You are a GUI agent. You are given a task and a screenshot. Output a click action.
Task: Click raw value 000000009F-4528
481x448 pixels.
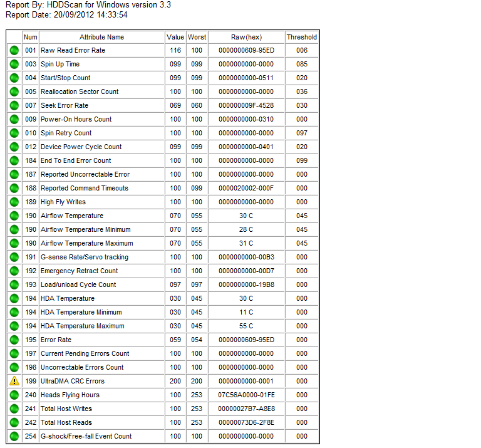pyautogui.click(x=246, y=105)
